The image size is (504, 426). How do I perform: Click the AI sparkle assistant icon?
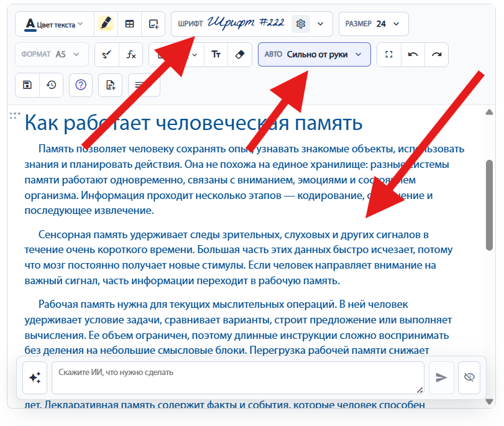35,377
